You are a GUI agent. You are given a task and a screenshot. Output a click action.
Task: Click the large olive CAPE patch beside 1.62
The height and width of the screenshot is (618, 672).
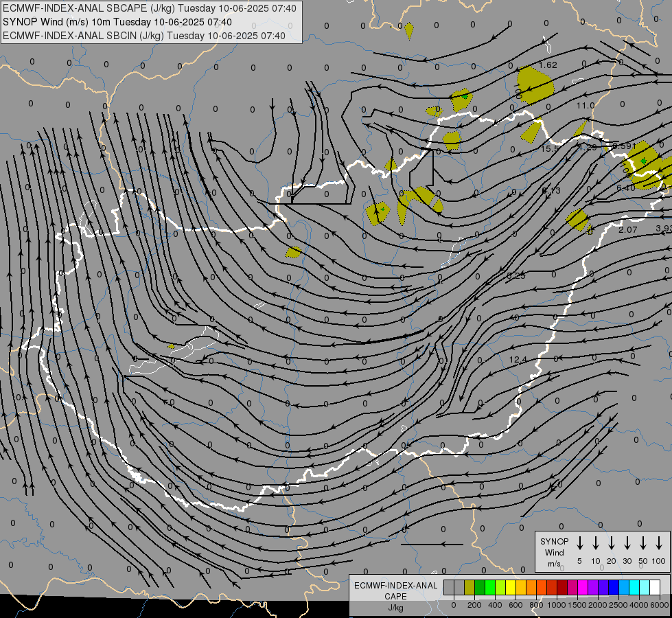coord(535,86)
